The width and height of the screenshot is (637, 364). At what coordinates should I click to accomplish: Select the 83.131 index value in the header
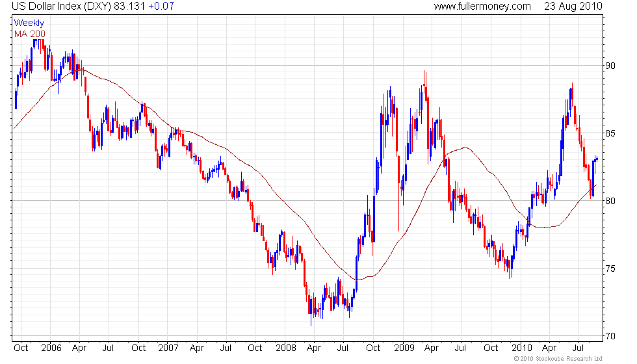[129, 6]
